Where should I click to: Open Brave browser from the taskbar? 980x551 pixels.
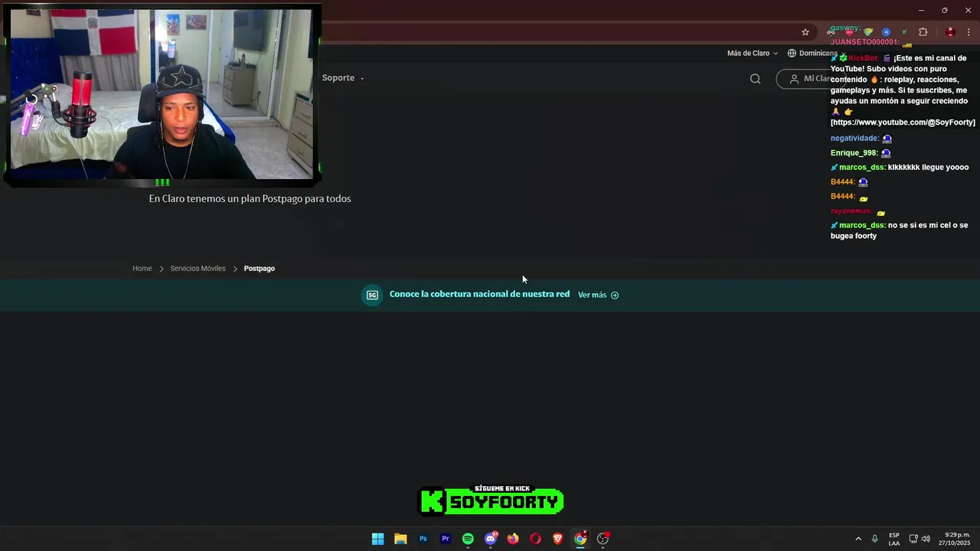(557, 539)
